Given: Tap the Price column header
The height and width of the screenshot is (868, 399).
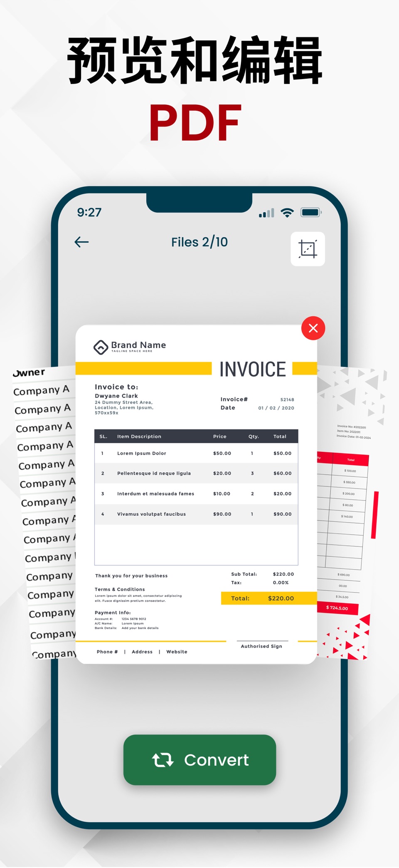Looking at the screenshot, I should coord(220,436).
